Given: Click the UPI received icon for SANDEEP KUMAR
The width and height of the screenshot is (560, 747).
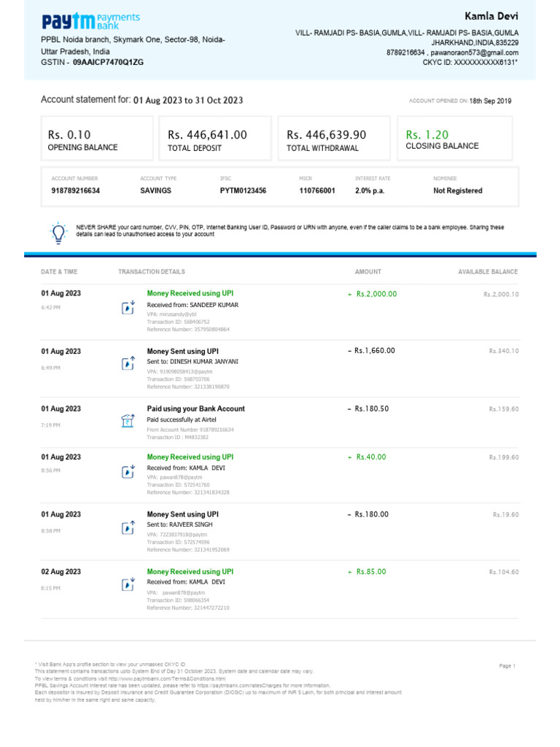Looking at the screenshot, I should [128, 306].
